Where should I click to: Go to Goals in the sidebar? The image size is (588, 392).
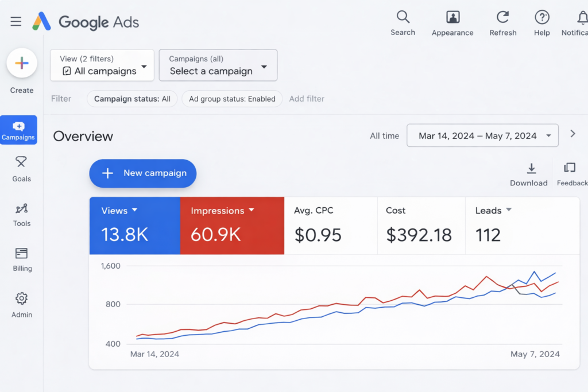click(21, 169)
